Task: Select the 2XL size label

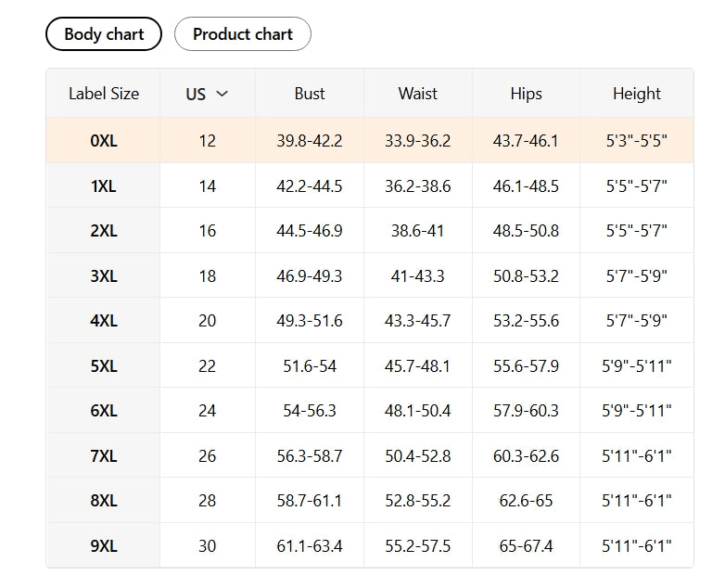Action: (104, 231)
